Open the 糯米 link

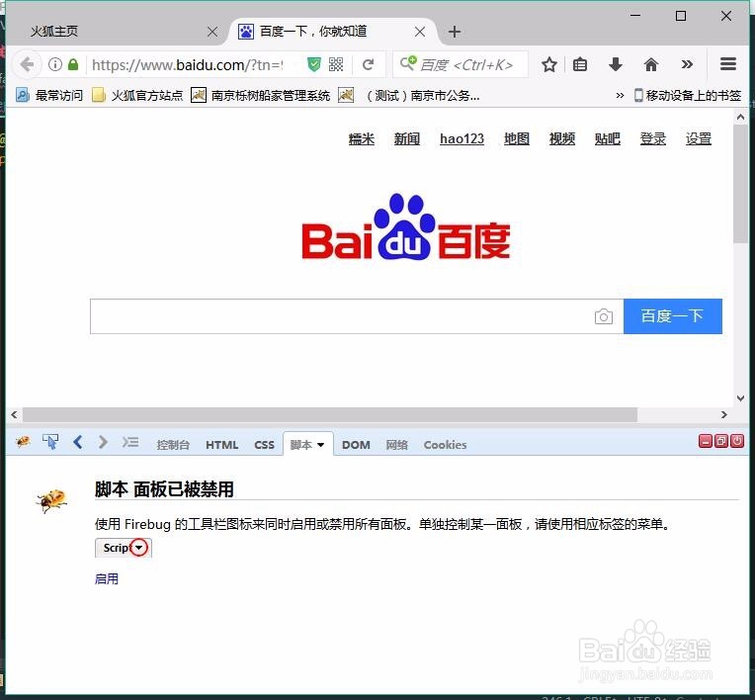[x=361, y=138]
